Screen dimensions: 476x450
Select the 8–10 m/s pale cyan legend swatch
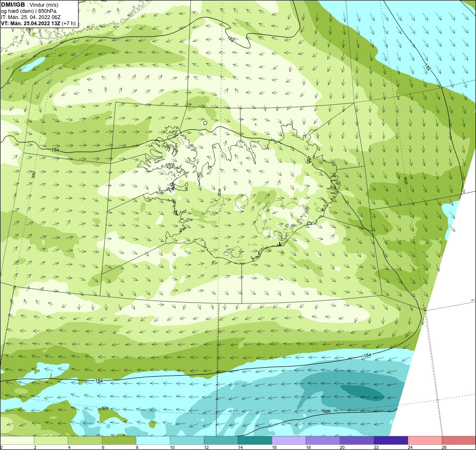(153, 440)
